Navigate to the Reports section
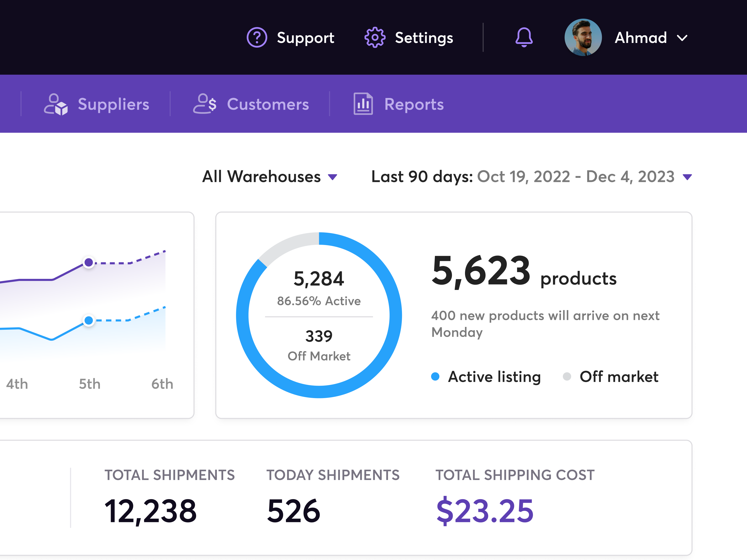747x560 pixels. click(x=414, y=104)
